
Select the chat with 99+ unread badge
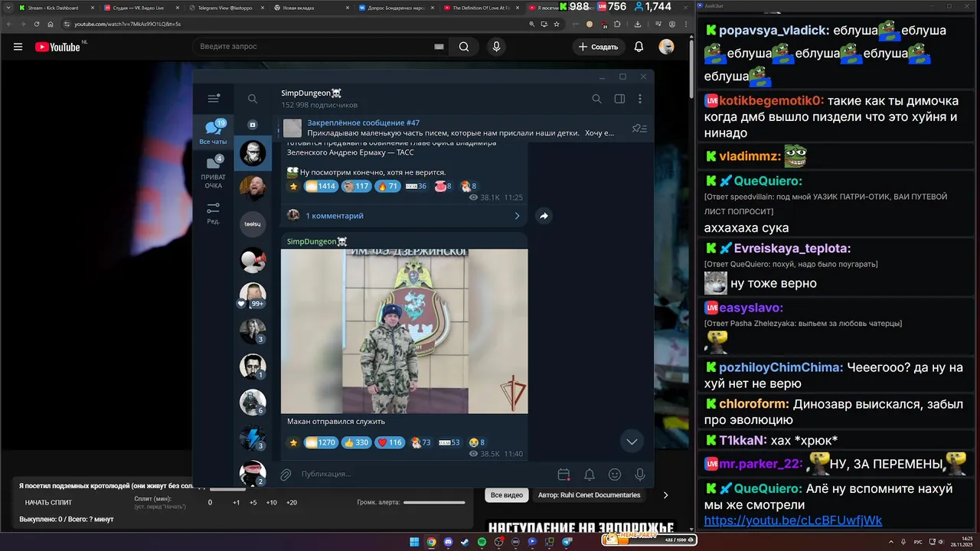click(x=253, y=295)
